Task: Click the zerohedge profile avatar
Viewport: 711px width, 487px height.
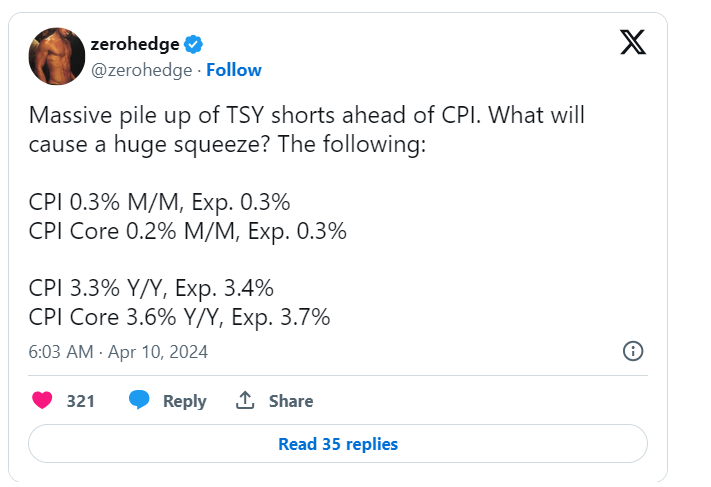Action: [x=56, y=56]
